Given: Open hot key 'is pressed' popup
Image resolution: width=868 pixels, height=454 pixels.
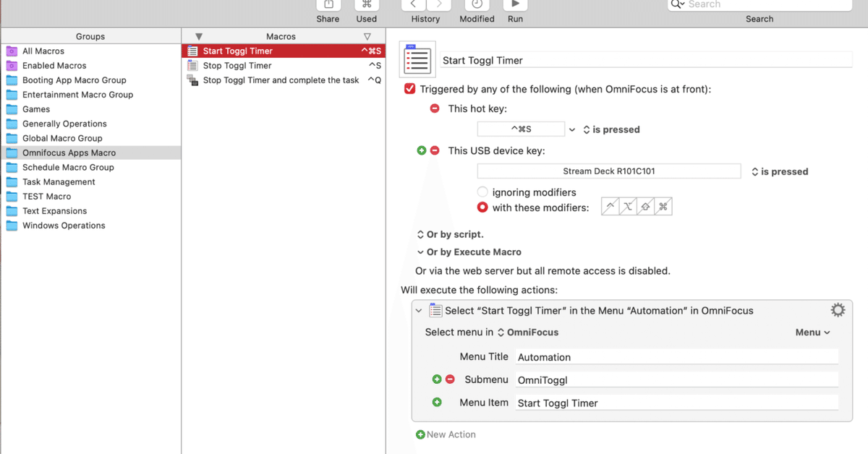Looking at the screenshot, I should 611,129.
